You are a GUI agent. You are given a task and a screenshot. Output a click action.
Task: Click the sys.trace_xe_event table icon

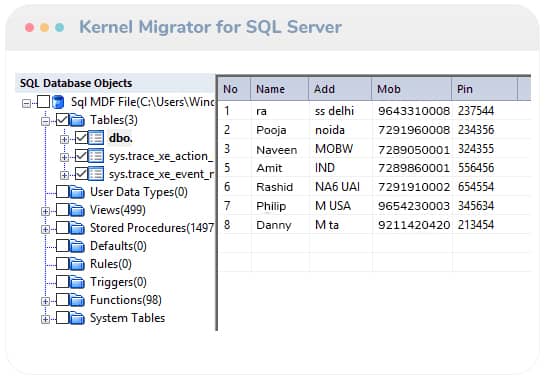96,174
